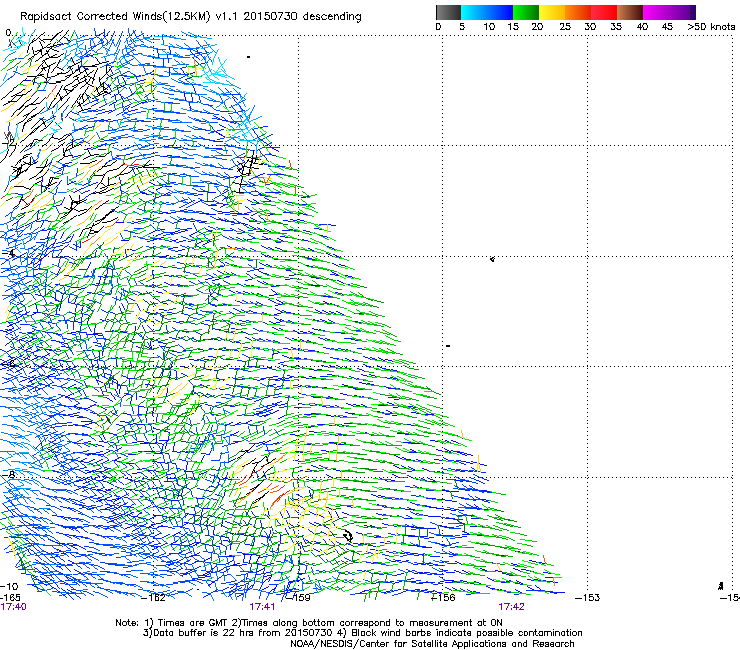The image size is (740, 650).
Task: Click the black circular marker near -158, -9
Action: 348,536
